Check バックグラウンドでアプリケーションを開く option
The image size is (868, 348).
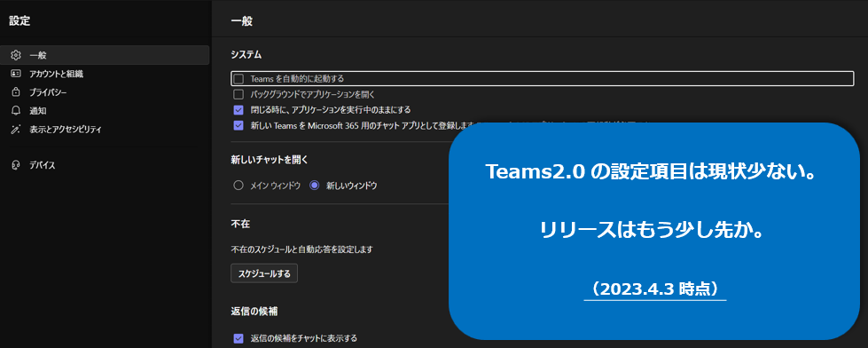(x=239, y=94)
